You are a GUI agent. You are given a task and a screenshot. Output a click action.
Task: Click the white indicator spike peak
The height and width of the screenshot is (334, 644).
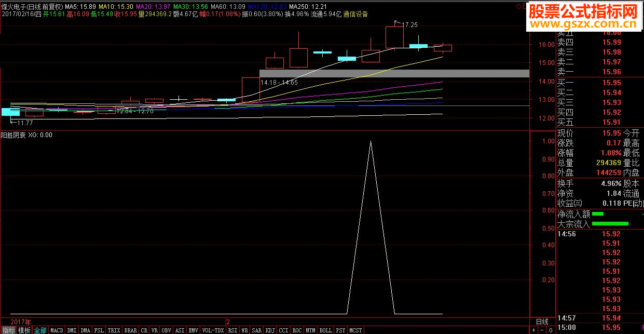pos(371,141)
